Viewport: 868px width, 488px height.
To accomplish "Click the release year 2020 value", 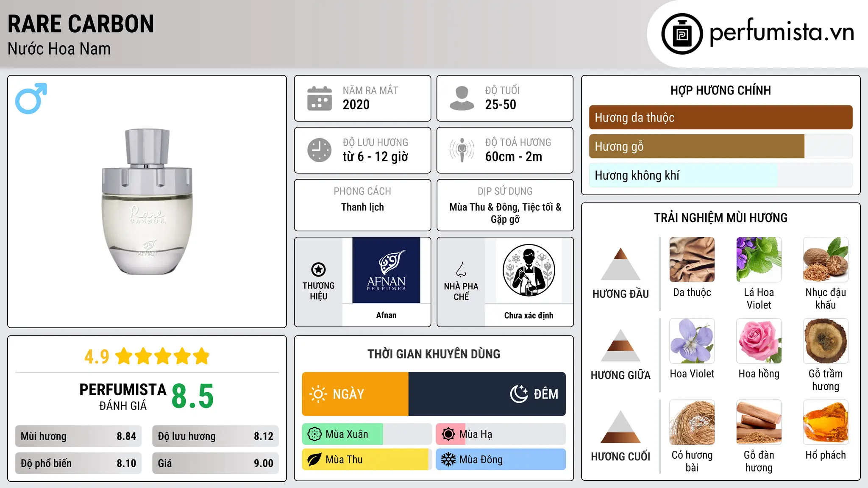I will (356, 105).
